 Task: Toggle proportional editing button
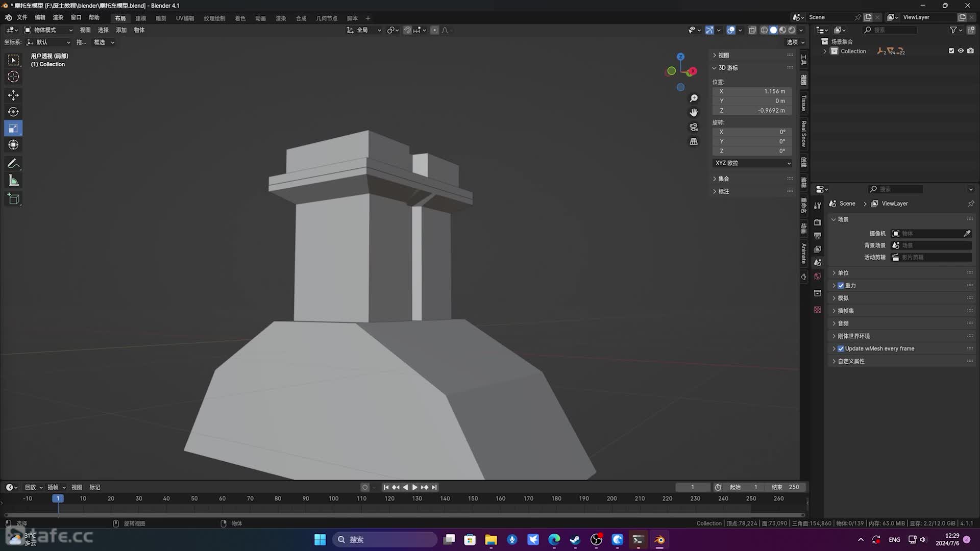pos(434,30)
